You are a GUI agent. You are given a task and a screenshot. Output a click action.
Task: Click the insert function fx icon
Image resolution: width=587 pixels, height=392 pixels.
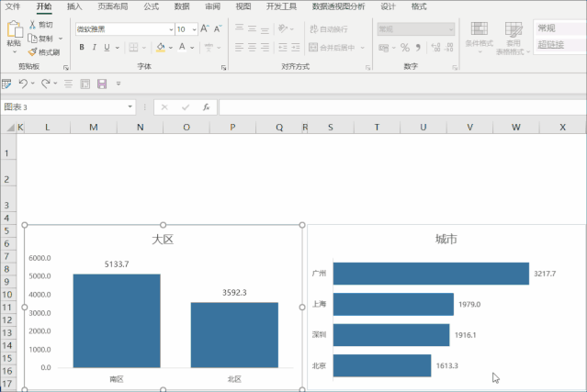206,107
